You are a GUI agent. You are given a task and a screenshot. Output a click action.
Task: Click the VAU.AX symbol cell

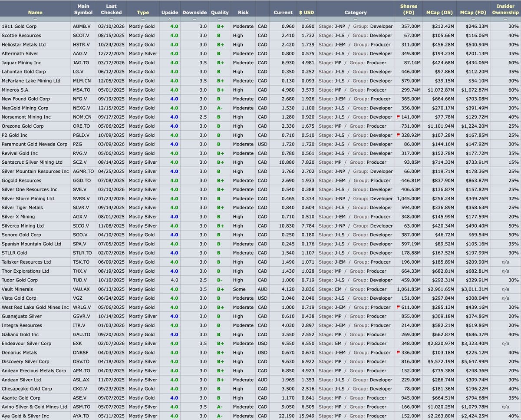pyautogui.click(x=82, y=289)
